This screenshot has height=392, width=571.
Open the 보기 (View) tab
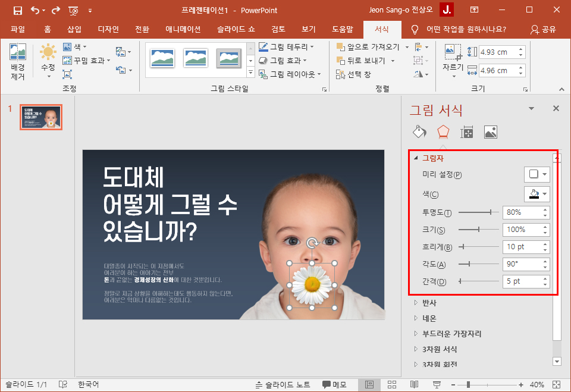pos(309,29)
